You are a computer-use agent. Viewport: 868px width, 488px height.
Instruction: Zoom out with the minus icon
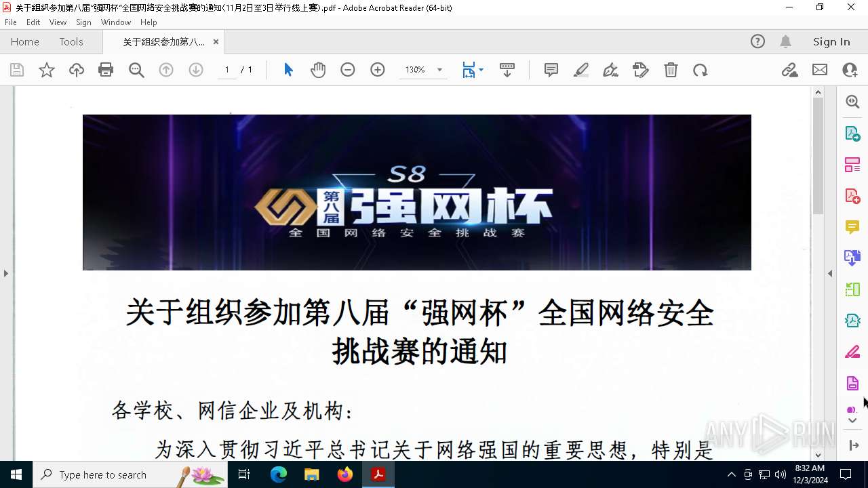point(348,70)
